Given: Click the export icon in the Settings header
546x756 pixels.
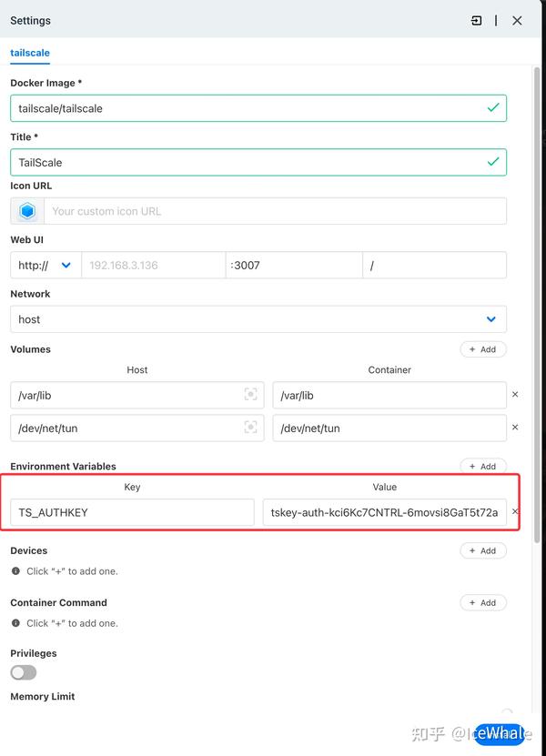Looking at the screenshot, I should [476, 20].
